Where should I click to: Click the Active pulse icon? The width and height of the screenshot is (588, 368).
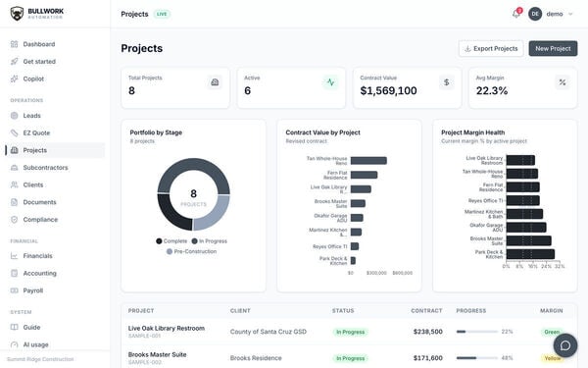point(331,82)
